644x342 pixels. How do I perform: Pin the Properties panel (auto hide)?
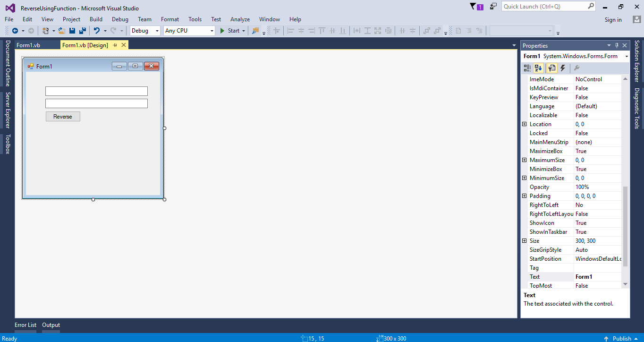(x=617, y=46)
